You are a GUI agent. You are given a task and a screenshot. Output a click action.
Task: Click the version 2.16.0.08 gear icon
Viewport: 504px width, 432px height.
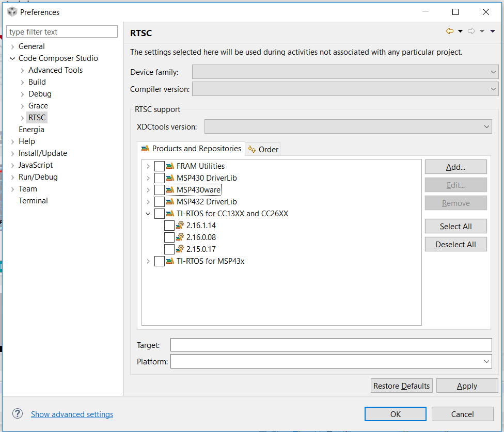(x=180, y=237)
